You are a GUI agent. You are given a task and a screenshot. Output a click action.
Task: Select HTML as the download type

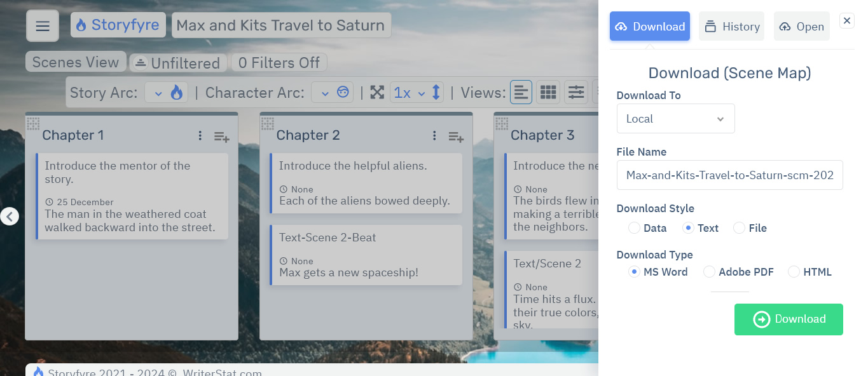(x=794, y=272)
